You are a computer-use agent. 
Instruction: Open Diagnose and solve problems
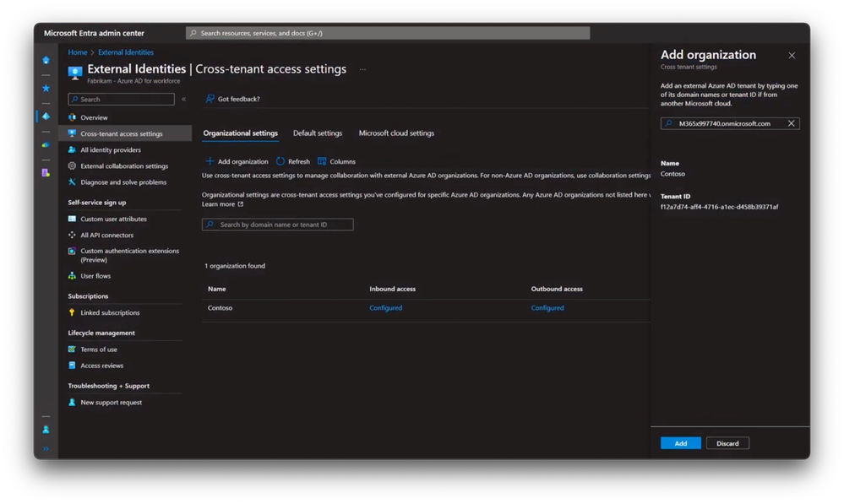(124, 182)
